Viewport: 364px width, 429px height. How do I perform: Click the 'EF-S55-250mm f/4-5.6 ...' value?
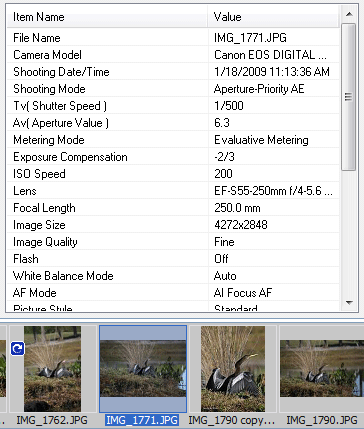coord(273,191)
